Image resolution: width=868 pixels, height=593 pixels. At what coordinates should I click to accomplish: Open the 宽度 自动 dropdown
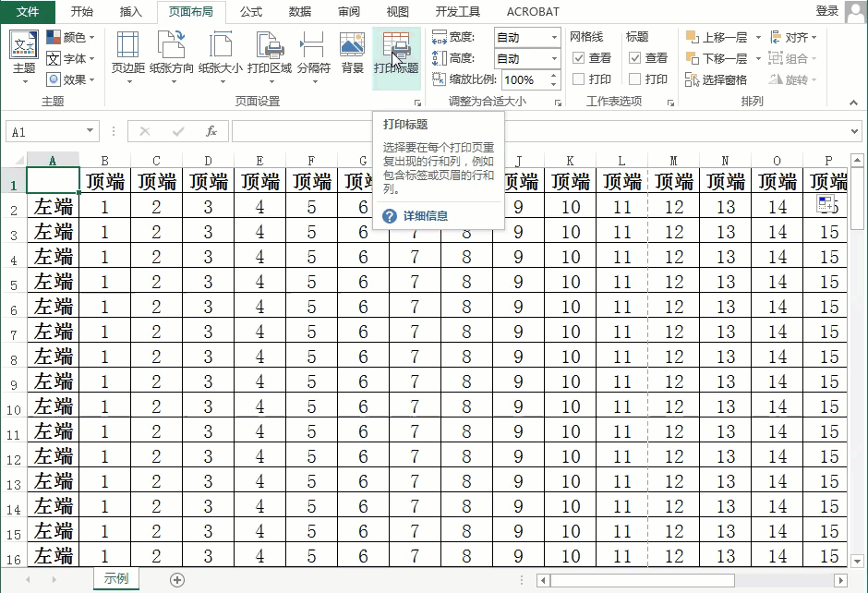tap(555, 38)
